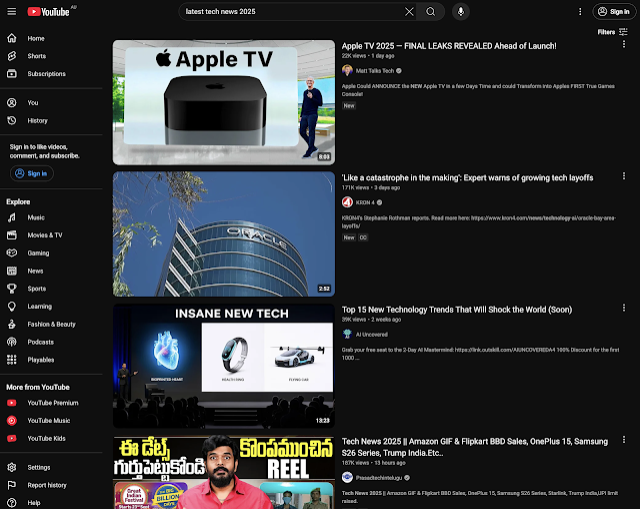This screenshot has height=509, width=640.
Task: Start voice search with microphone
Action: coord(461,12)
